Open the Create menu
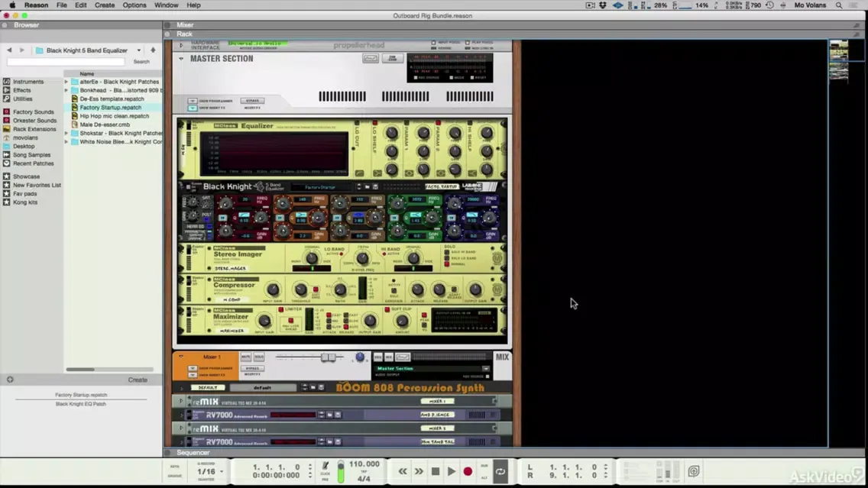This screenshot has height=488, width=868. point(105,5)
